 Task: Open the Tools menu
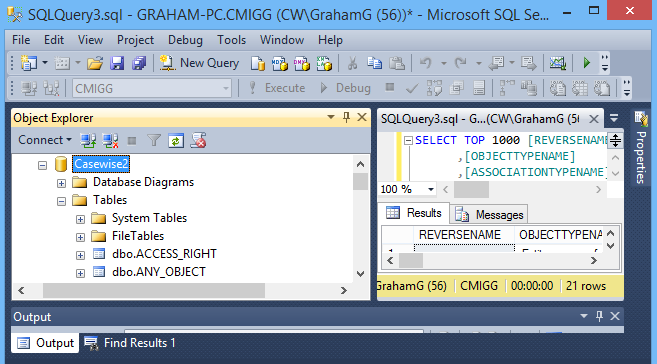(x=231, y=40)
